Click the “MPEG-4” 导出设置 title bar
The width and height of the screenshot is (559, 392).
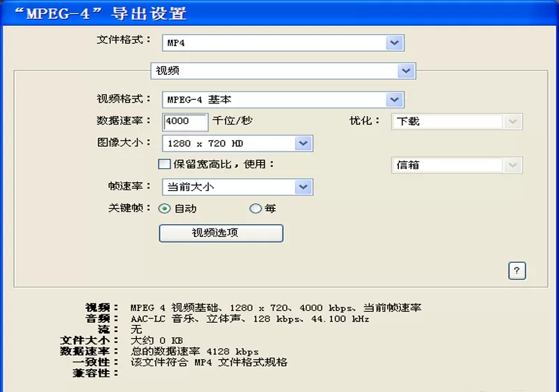tap(279, 13)
